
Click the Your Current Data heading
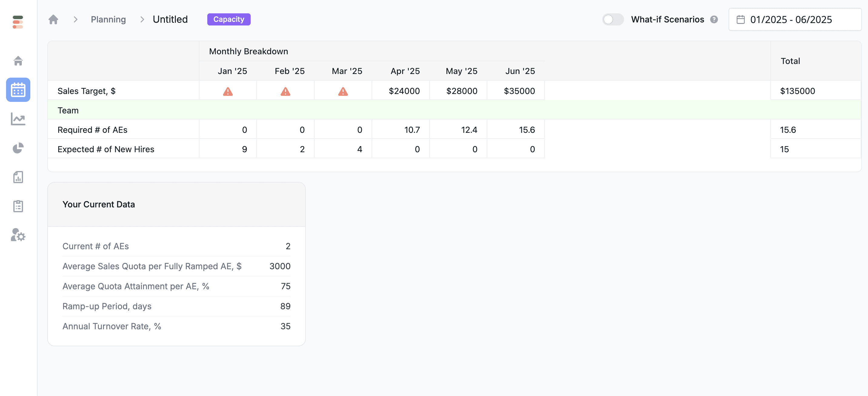[99, 204]
